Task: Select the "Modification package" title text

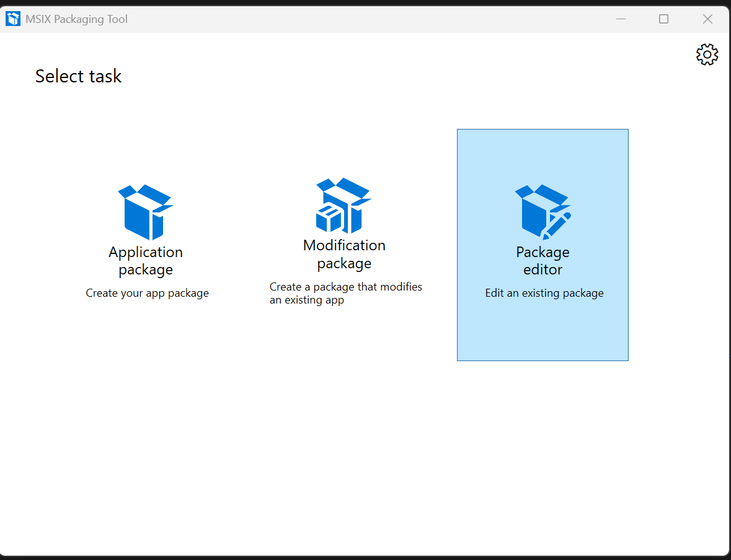Action: pos(345,254)
